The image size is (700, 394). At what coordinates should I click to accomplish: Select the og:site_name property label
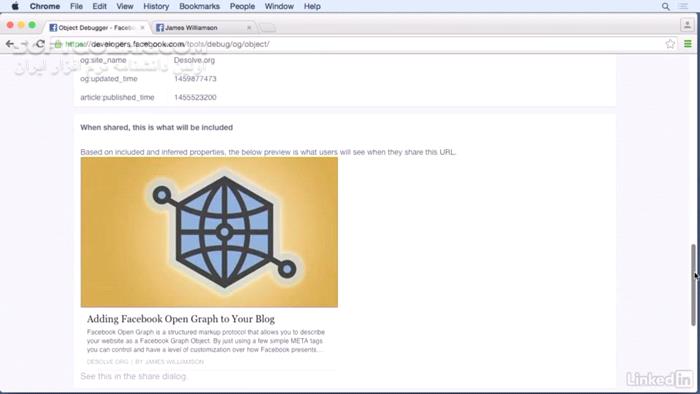(x=103, y=60)
